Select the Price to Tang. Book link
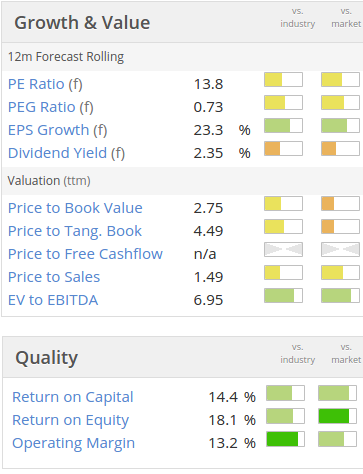The width and height of the screenshot is (363, 474). click(75, 231)
